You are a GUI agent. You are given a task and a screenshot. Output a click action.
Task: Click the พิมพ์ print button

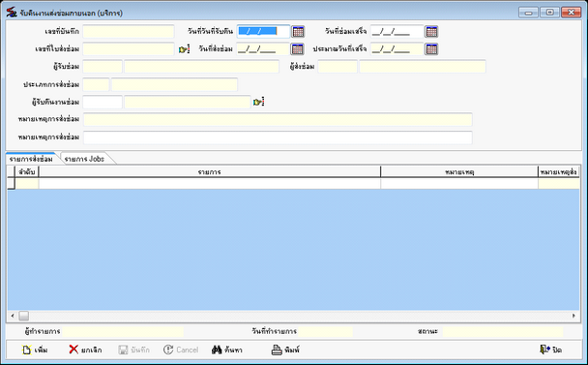click(285, 350)
